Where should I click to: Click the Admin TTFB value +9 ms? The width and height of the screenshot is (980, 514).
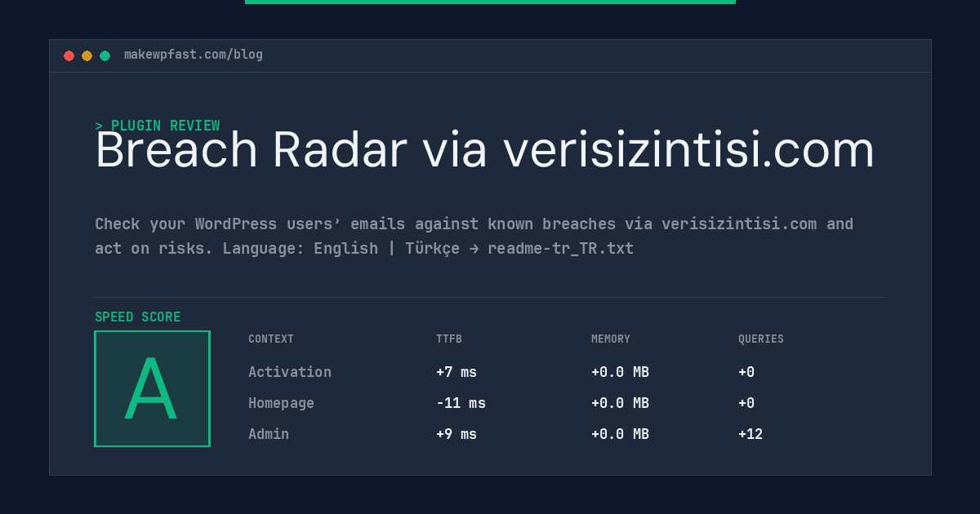tap(457, 434)
